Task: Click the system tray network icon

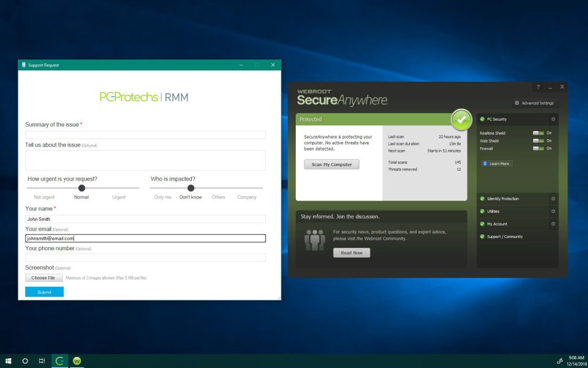Action: 560,361
